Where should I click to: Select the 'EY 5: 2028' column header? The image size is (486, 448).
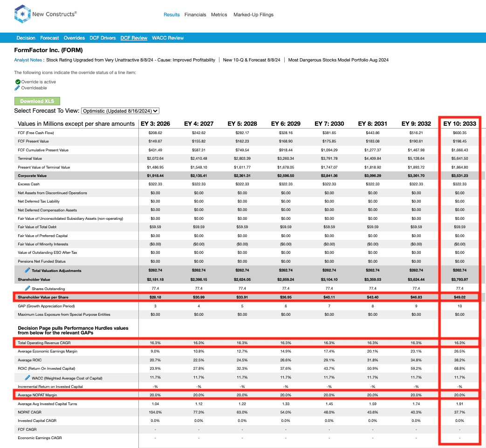click(x=242, y=123)
